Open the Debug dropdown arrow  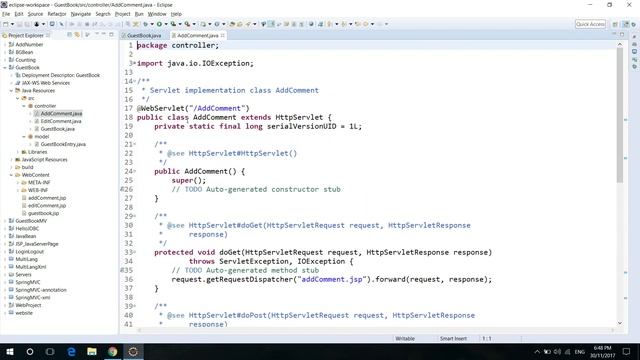click(152, 24)
